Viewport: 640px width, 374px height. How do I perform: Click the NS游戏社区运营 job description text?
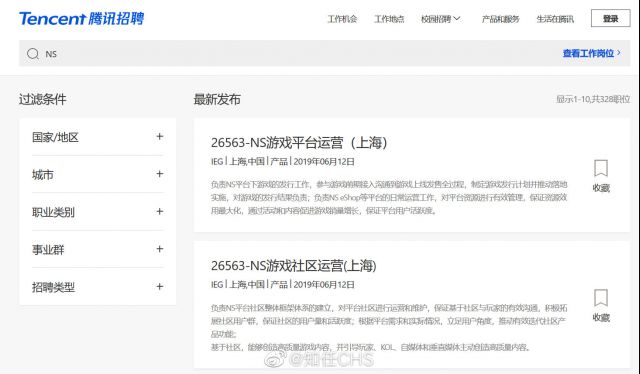click(389, 327)
